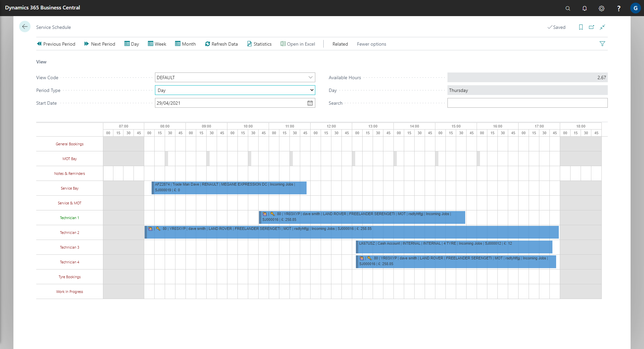Click Refresh Data
The image size is (644, 349).
click(221, 44)
